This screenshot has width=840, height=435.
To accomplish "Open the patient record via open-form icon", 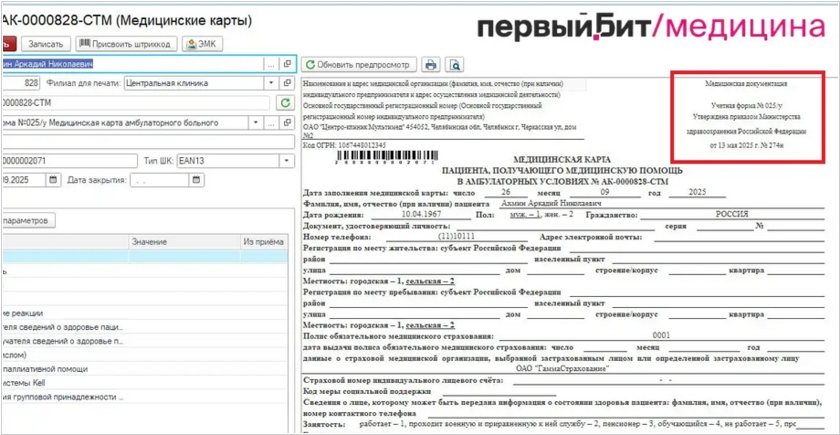I will (x=287, y=64).
